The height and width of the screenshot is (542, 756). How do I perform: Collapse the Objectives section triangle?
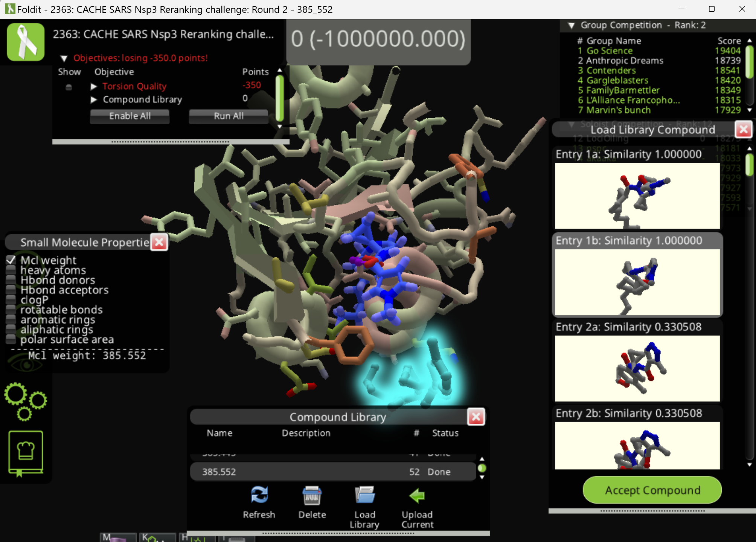point(64,58)
